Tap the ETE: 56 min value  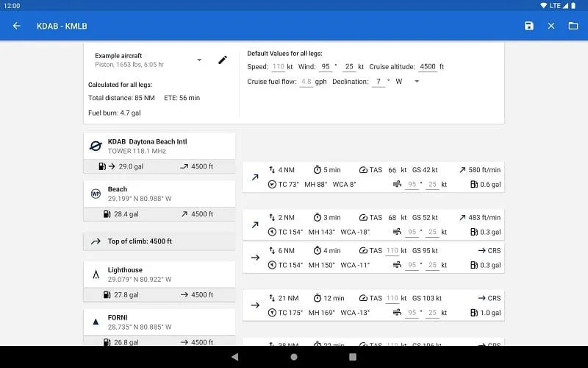click(182, 98)
